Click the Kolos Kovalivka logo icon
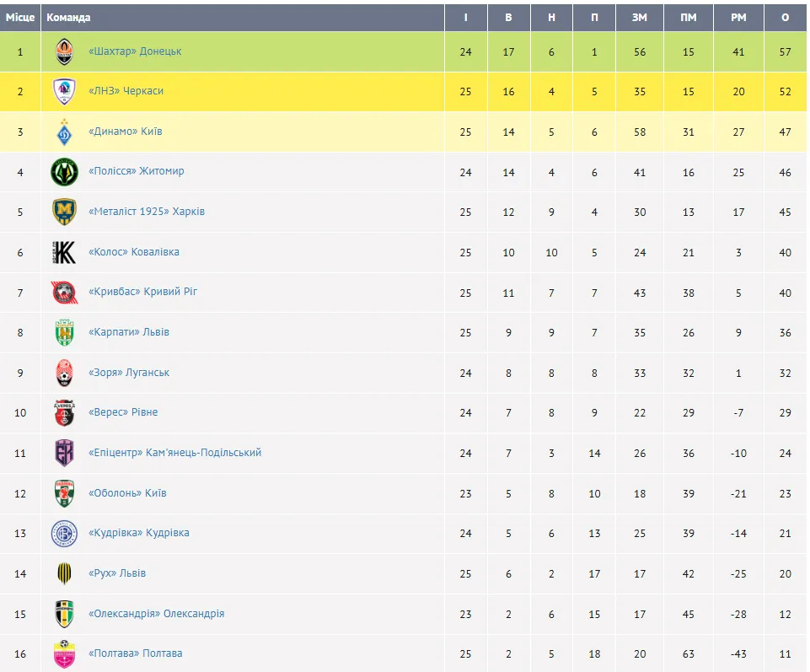 65,252
